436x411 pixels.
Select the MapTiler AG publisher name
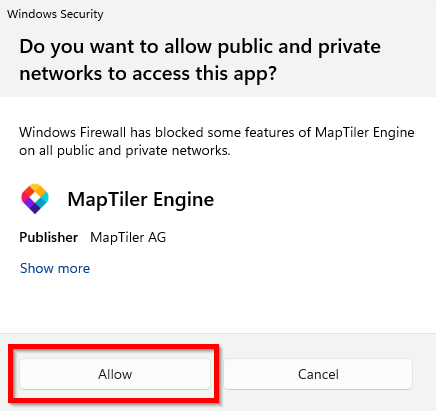coord(128,237)
